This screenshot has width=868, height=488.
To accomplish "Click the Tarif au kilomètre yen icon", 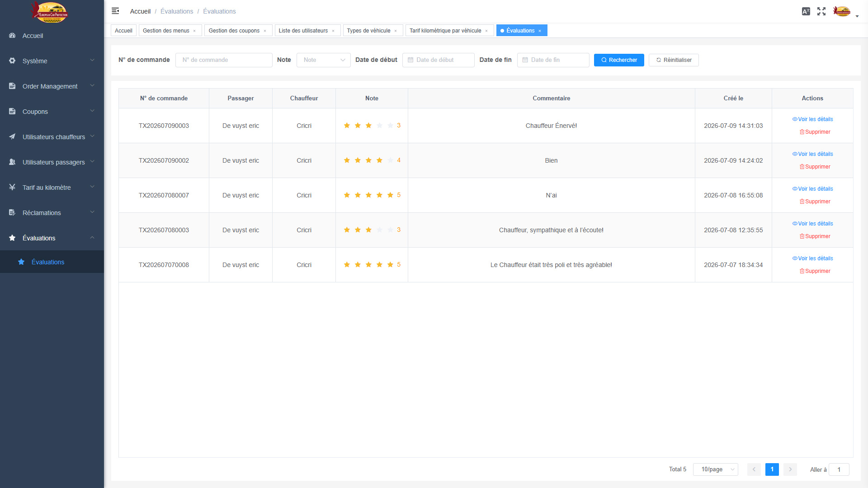I will click(12, 188).
